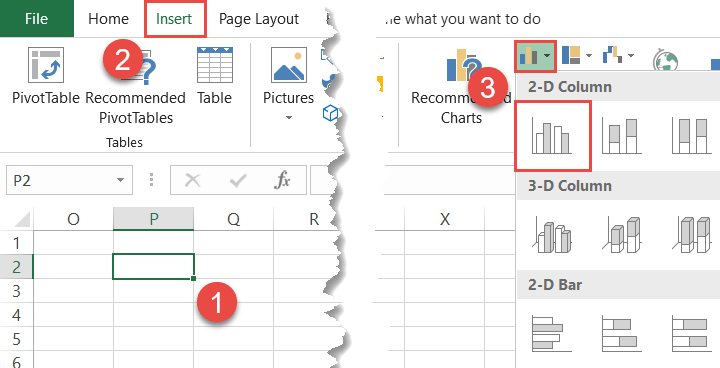Insert a Table
This screenshot has height=368, width=720.
point(214,76)
